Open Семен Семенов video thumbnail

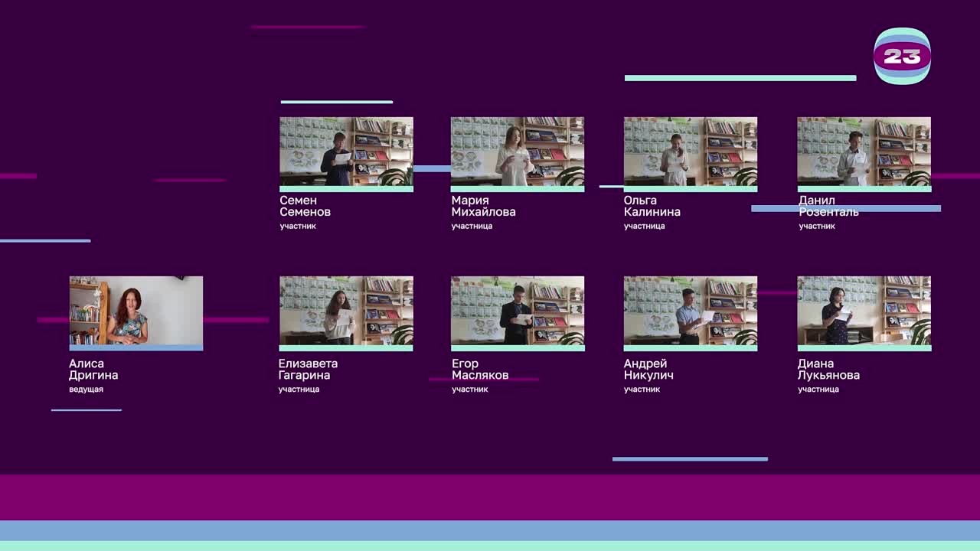pos(346,152)
